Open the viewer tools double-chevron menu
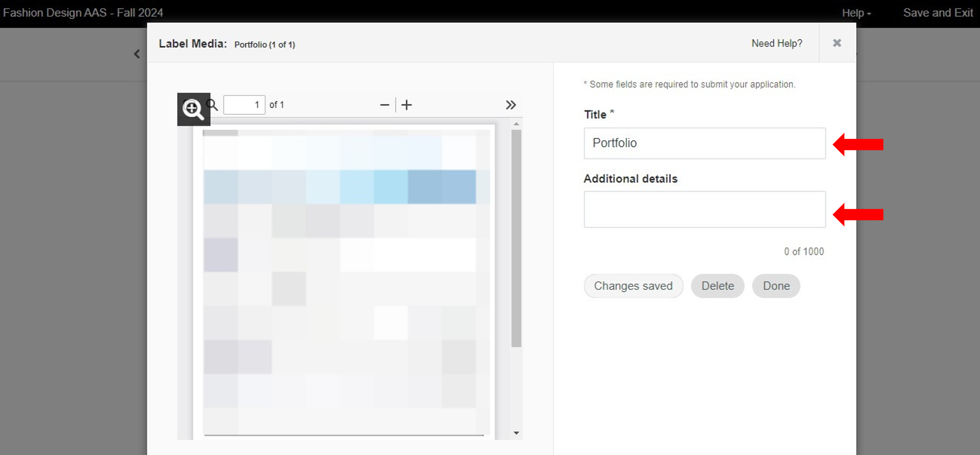 coord(510,105)
